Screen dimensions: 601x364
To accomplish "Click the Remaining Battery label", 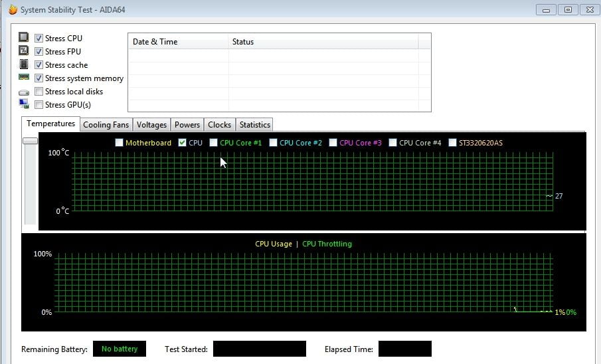I will [54, 349].
